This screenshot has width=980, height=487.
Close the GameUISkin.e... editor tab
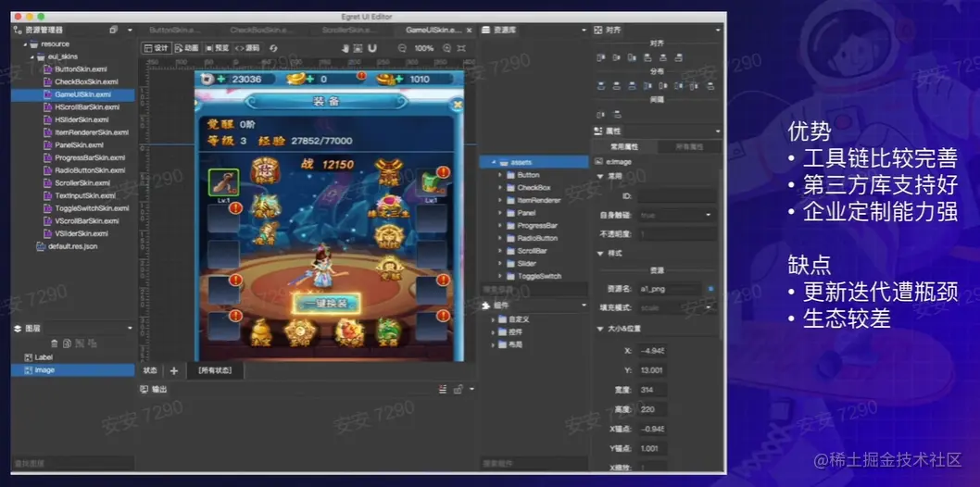468,30
